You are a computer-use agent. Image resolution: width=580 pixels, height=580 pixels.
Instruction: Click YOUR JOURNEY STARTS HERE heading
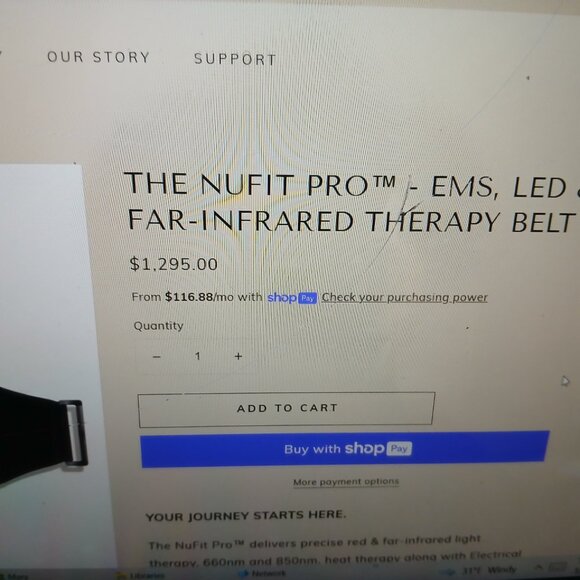click(x=246, y=516)
